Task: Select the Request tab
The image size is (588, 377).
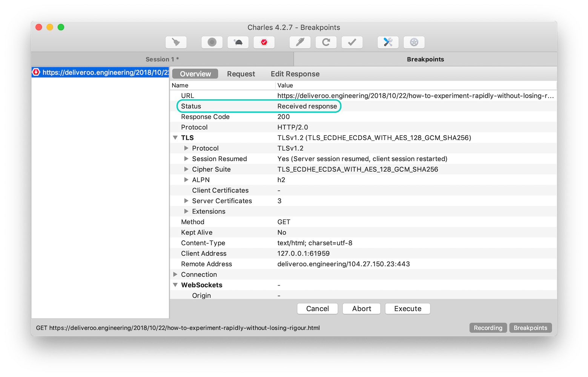Action: pos(241,74)
